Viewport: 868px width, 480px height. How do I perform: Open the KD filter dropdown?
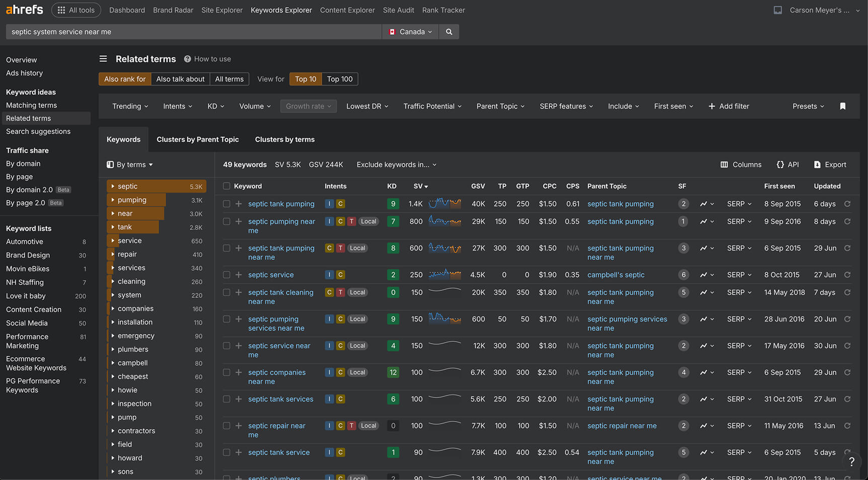point(215,106)
